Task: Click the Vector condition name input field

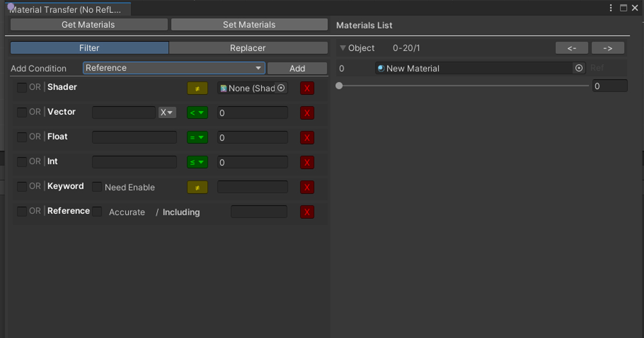Action: point(123,112)
